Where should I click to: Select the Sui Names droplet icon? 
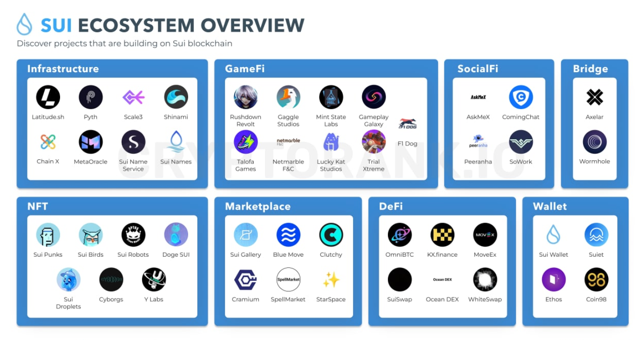point(176,142)
